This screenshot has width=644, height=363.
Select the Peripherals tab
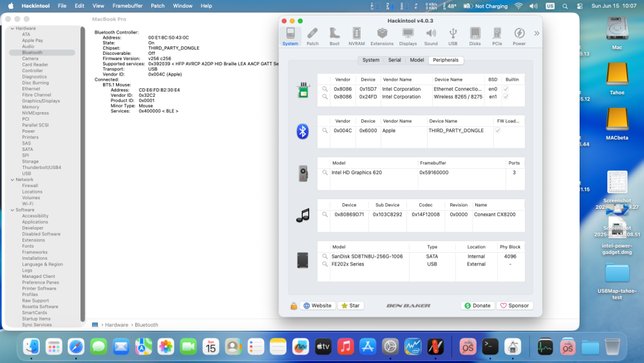(x=446, y=60)
